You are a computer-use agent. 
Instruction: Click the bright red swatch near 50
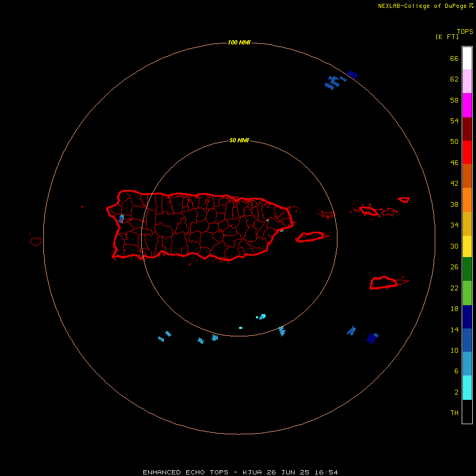coord(467,152)
